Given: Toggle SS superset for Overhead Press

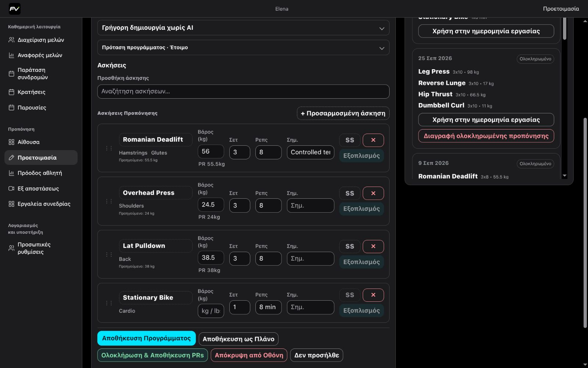Looking at the screenshot, I should click(349, 193).
